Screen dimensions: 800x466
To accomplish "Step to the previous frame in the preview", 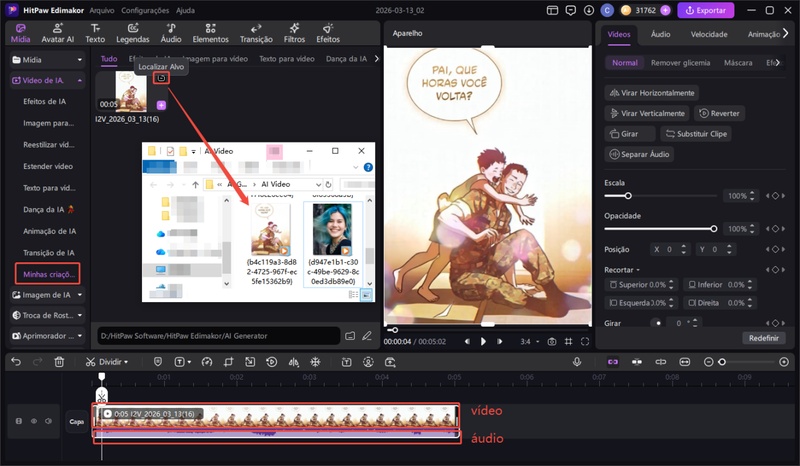I will click(467, 341).
